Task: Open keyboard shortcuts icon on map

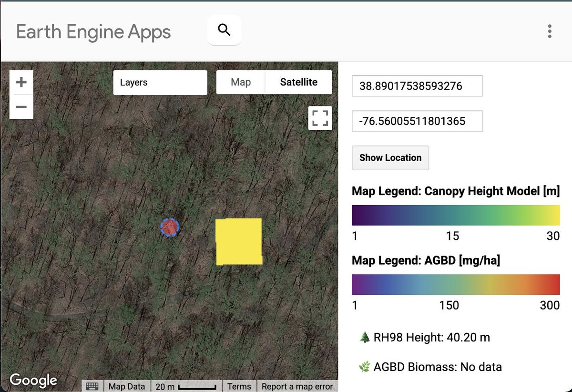Action: (x=92, y=386)
